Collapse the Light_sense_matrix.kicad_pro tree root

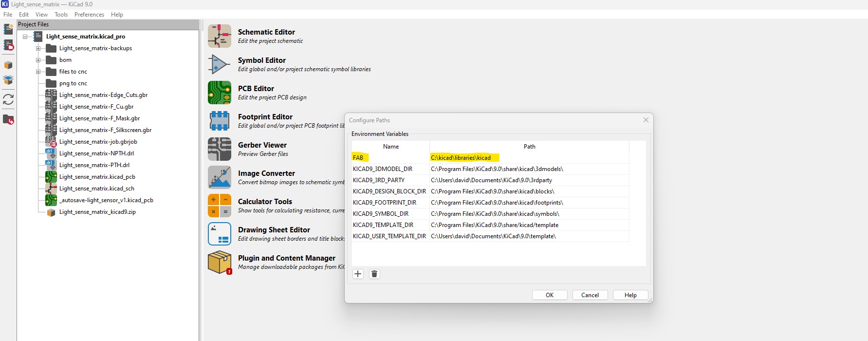click(x=25, y=37)
